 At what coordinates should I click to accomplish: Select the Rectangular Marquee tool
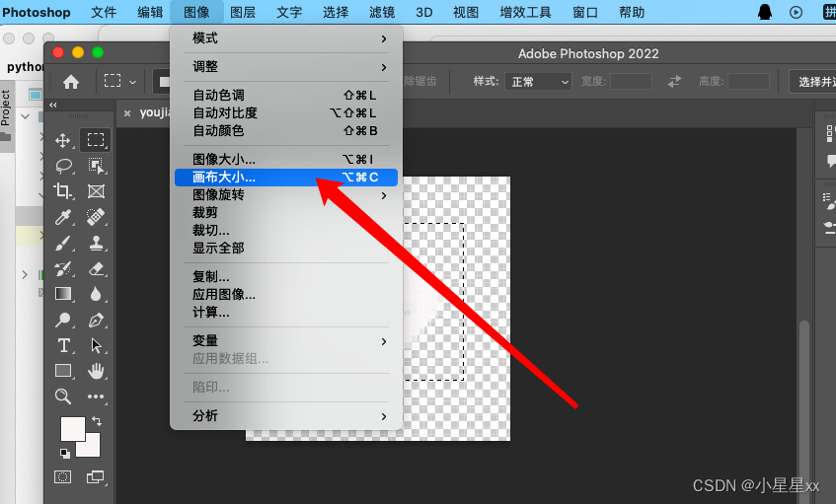pyautogui.click(x=96, y=140)
